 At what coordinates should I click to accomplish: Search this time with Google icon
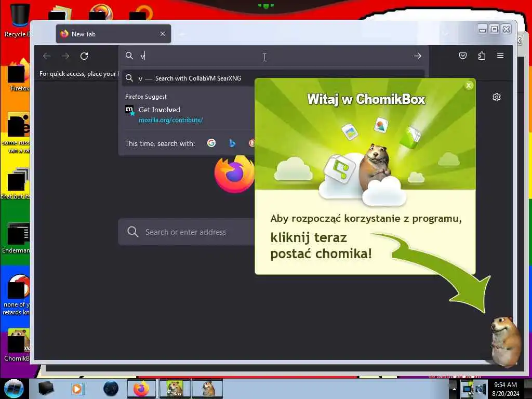tap(211, 143)
